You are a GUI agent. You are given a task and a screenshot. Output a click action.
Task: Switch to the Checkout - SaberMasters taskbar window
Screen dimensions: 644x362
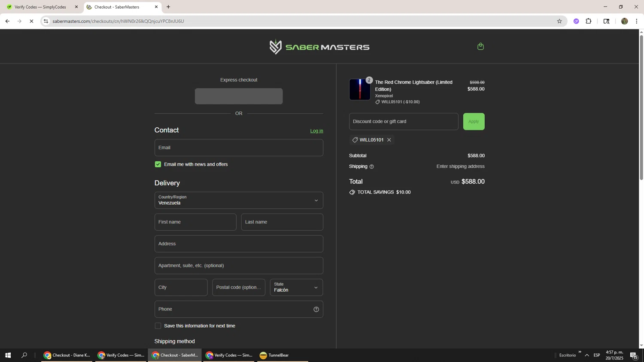point(175,355)
